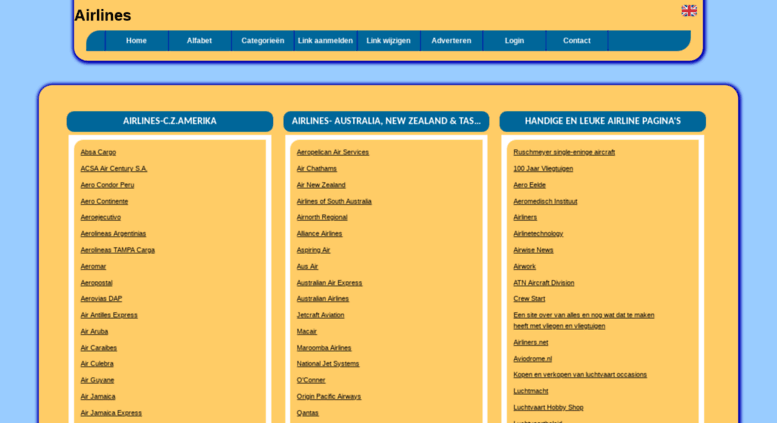Open Aerolineas TAMPA Carga link
This screenshot has width=777, height=423.
[117, 250]
